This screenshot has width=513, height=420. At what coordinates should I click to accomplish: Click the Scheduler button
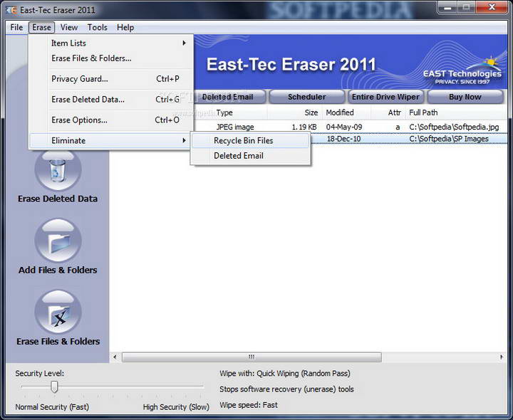coord(307,97)
